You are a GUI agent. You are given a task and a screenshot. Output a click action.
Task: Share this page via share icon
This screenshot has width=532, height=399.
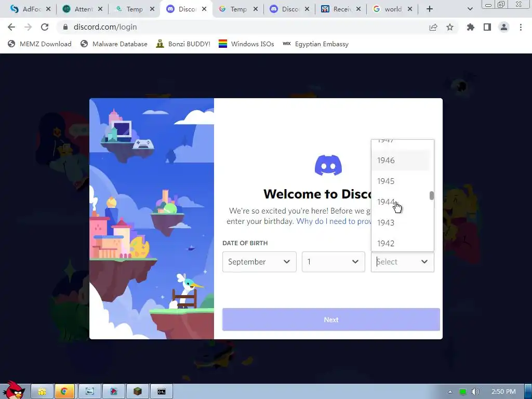pyautogui.click(x=433, y=27)
